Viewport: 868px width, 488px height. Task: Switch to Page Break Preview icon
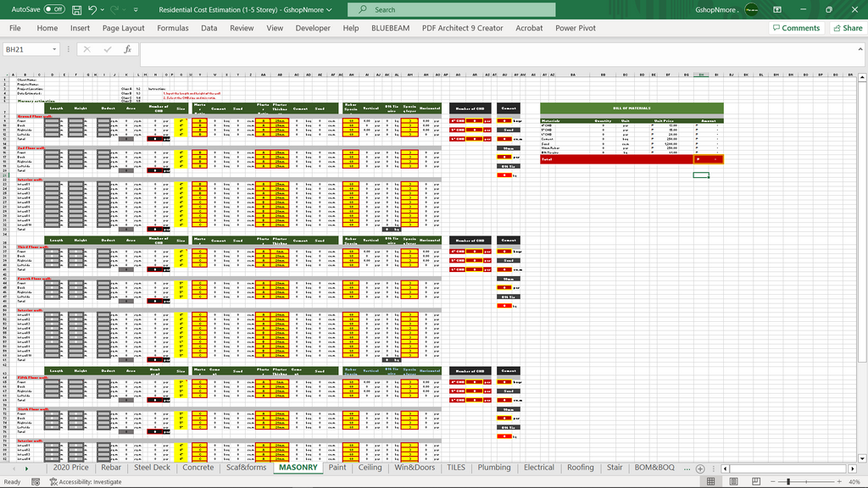tap(755, 482)
